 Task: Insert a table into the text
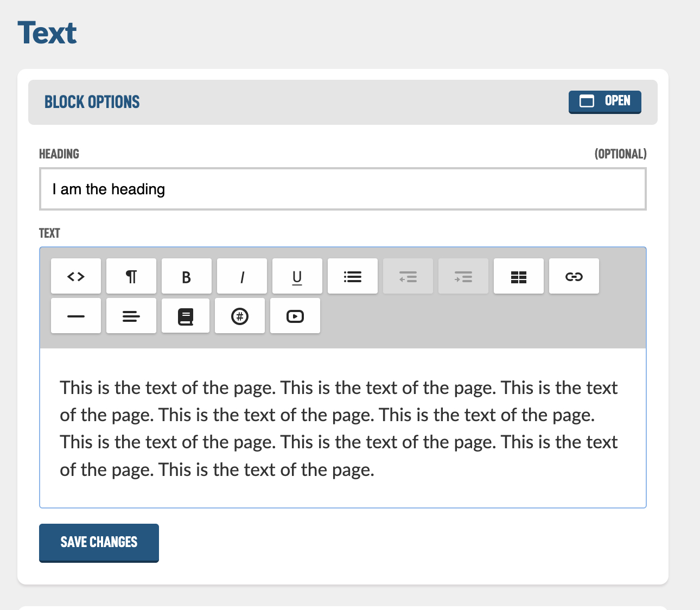click(x=519, y=276)
